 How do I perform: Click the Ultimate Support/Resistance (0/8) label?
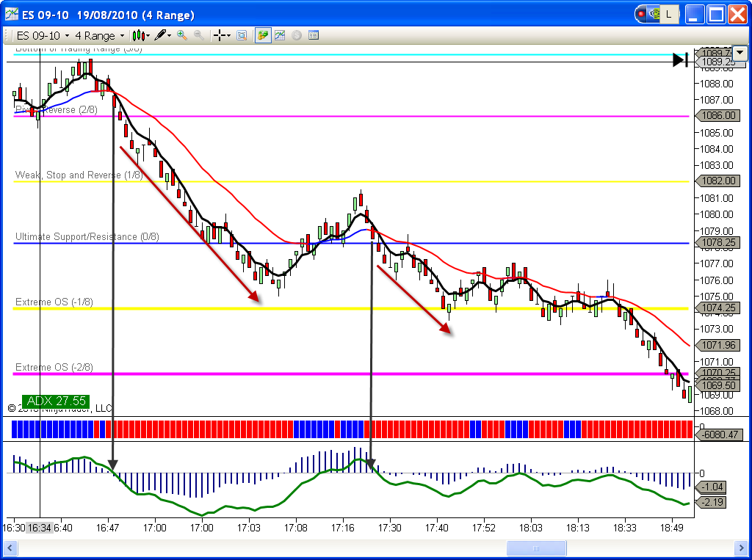pyautogui.click(x=87, y=237)
